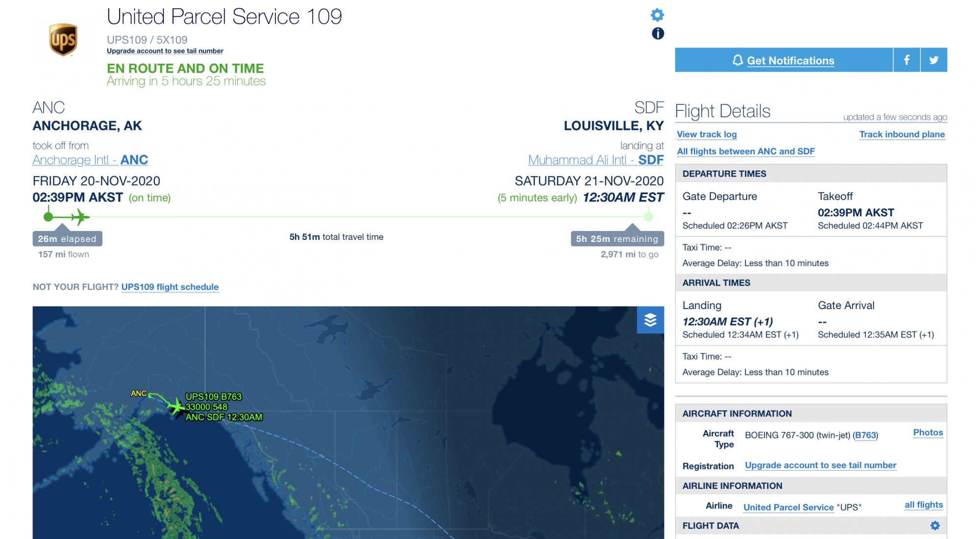Open View track log link
The width and height of the screenshot is (980, 539).
(707, 134)
